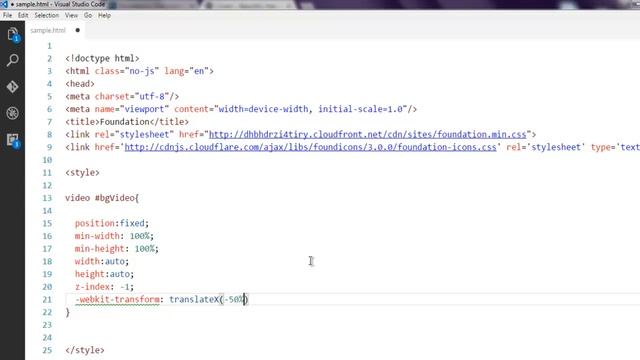This screenshot has width=640, height=360.
Task: Click the position:fixed; declaration
Action: coord(112,223)
